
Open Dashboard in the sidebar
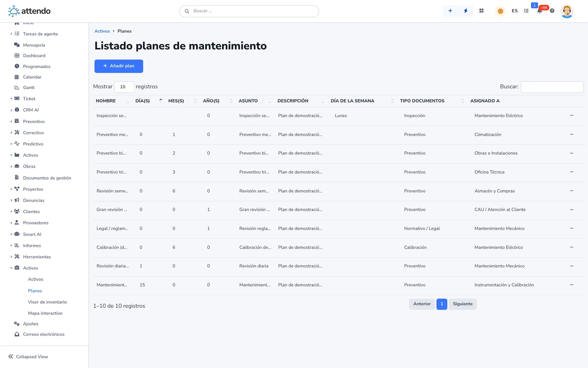(x=34, y=56)
